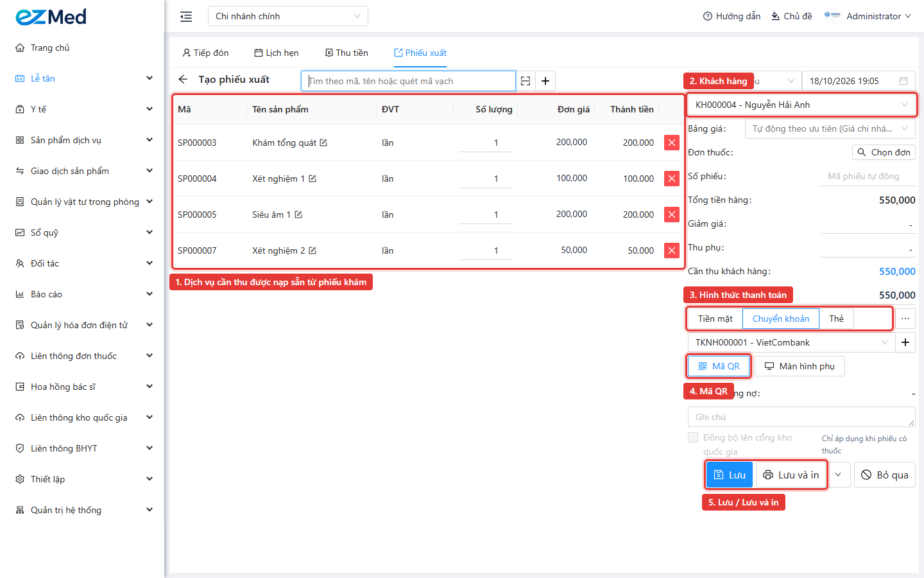Delete the Siêu âm 1 row

point(672,215)
